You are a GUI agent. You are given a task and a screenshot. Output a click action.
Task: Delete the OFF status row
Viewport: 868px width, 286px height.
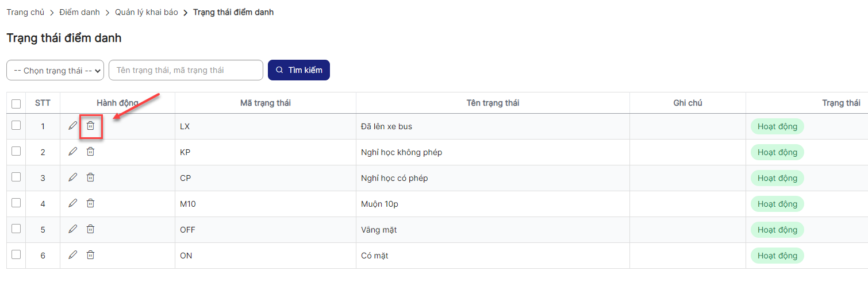90,229
